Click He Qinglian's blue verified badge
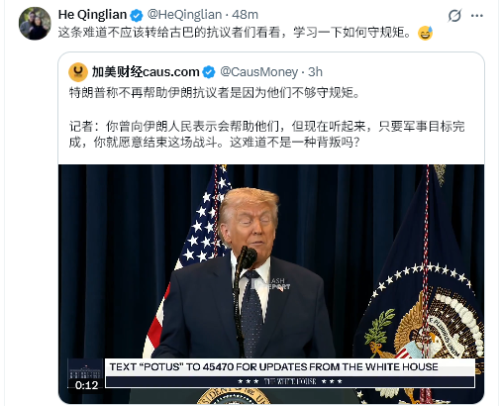Screen dimensions: 500x406 136,15
